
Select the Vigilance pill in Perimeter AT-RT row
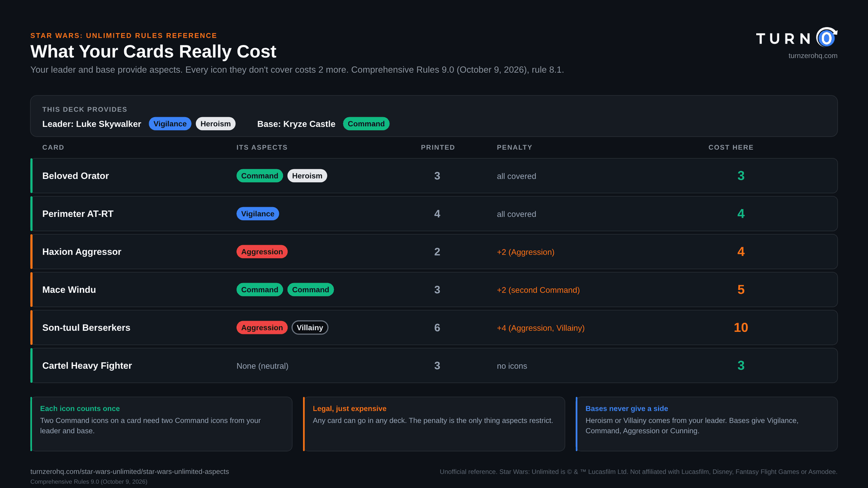coord(258,214)
